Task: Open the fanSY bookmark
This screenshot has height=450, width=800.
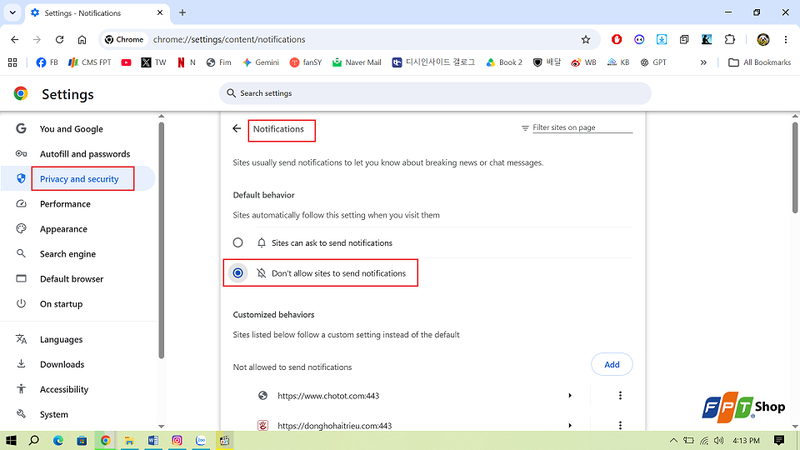Action: point(306,62)
